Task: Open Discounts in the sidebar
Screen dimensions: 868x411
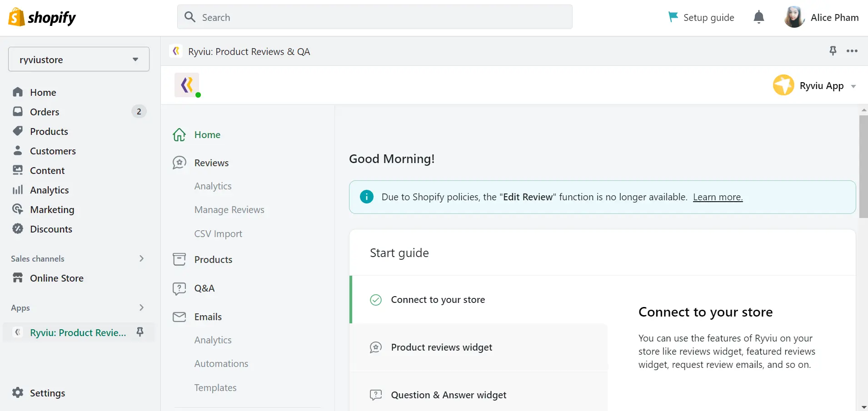Action: coord(51,229)
